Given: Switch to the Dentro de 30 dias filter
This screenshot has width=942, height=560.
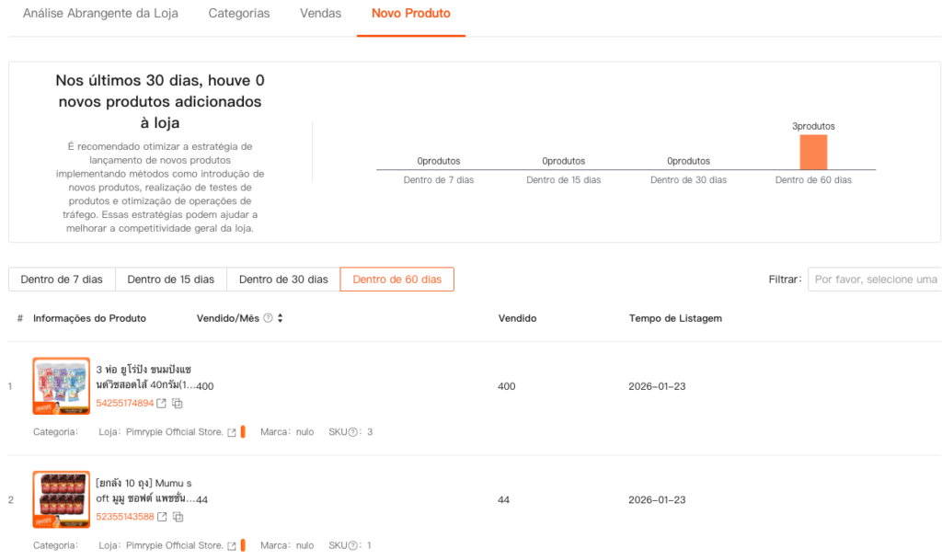Looking at the screenshot, I should coord(283,280).
